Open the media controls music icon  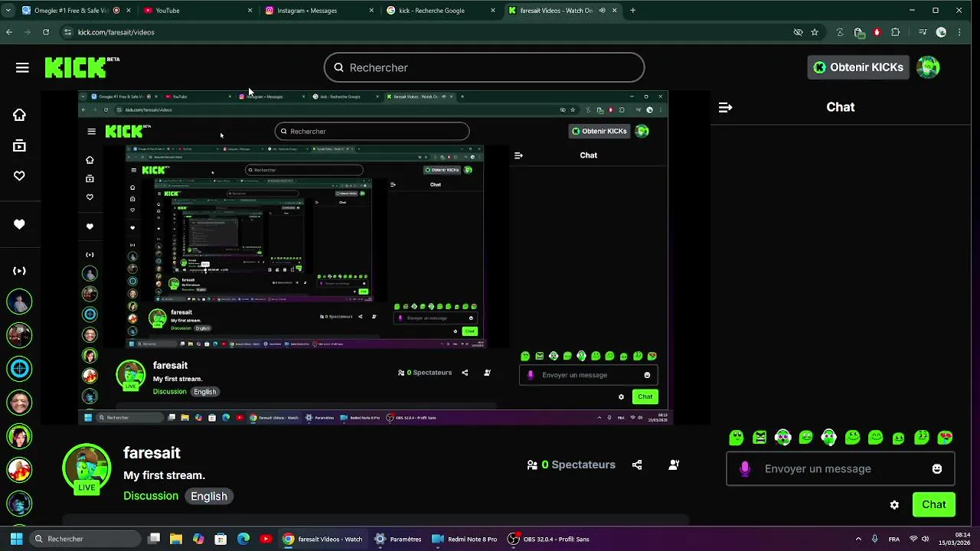click(923, 32)
